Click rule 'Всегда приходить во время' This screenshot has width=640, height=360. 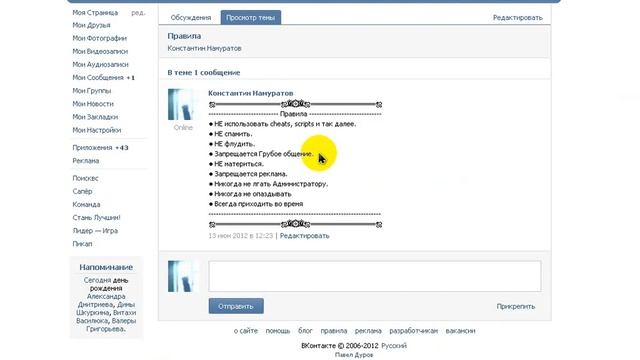[x=258, y=204]
